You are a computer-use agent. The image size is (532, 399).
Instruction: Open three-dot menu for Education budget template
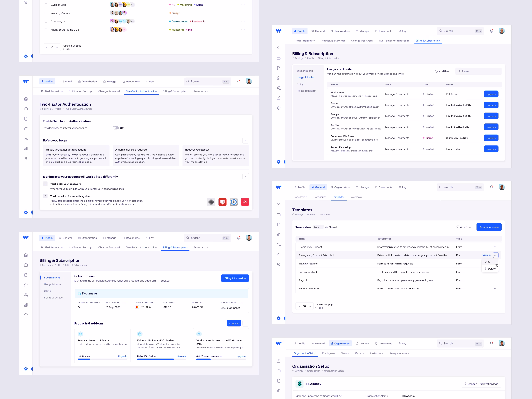(496, 289)
